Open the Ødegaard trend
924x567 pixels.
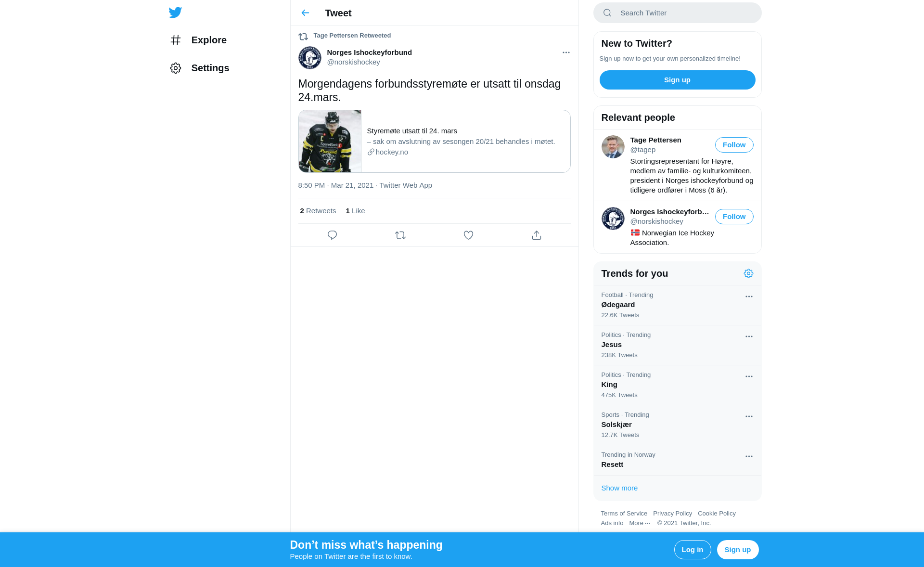point(677,305)
